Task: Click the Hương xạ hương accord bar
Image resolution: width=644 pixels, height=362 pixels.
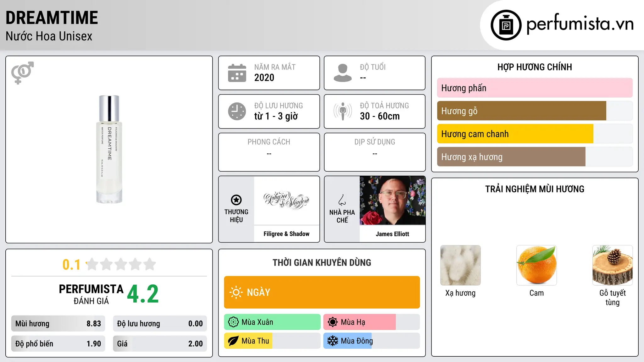Action: coord(535,157)
